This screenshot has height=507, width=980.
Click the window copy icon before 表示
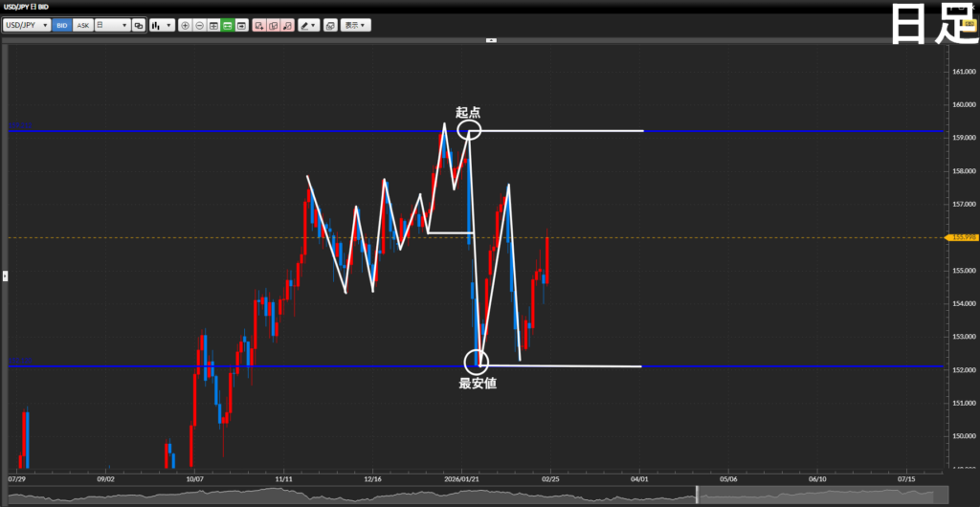[x=330, y=25]
